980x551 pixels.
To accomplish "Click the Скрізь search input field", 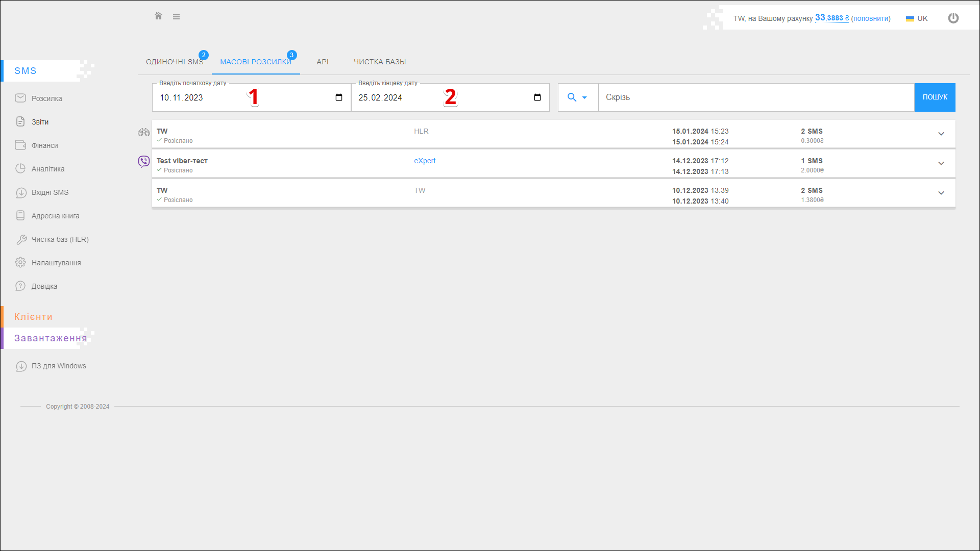I will pyautogui.click(x=755, y=97).
